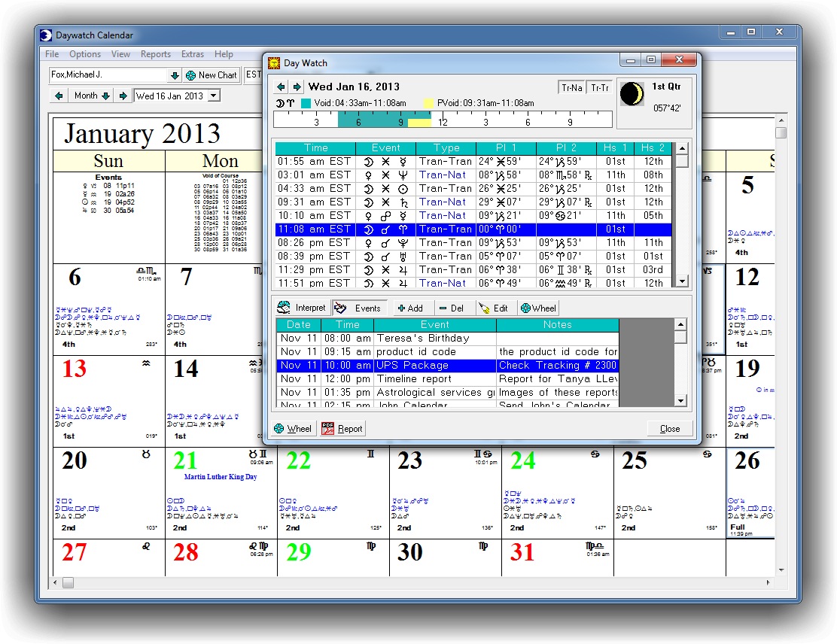837x644 pixels.
Task: Go to next day in Day Watch
Action: tap(297, 87)
